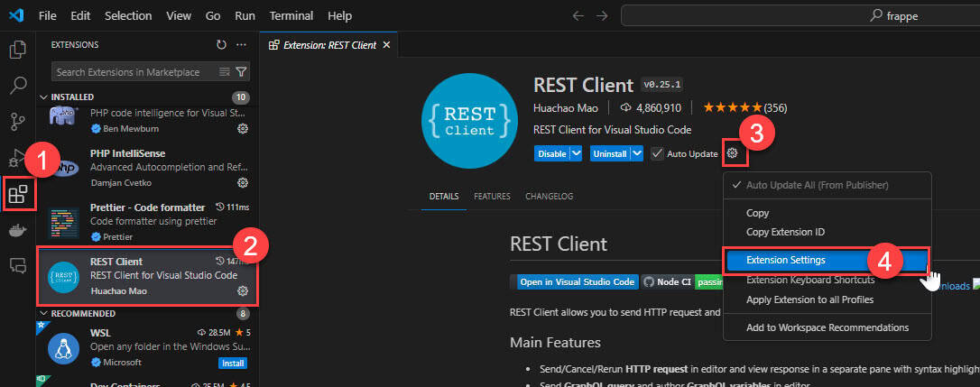
Task: Go forward with navigation arrow
Action: point(602,15)
